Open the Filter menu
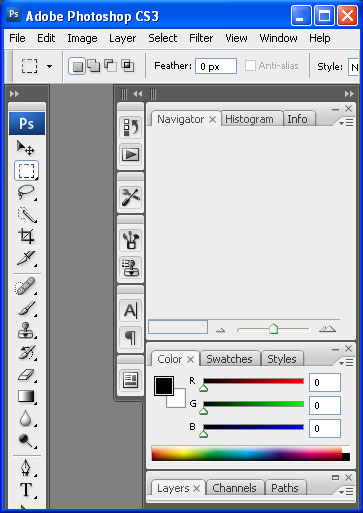Screen dimensions: 363x513 click(201, 38)
